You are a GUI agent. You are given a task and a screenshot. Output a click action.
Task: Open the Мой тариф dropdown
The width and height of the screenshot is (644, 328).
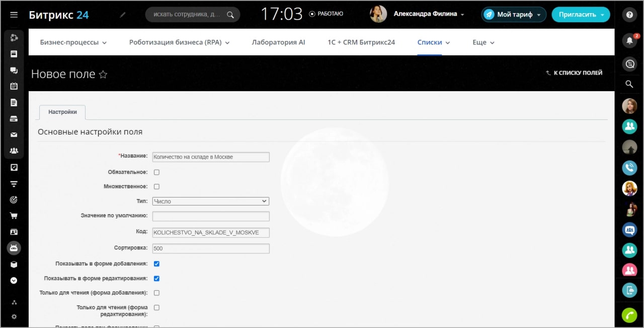tap(514, 15)
